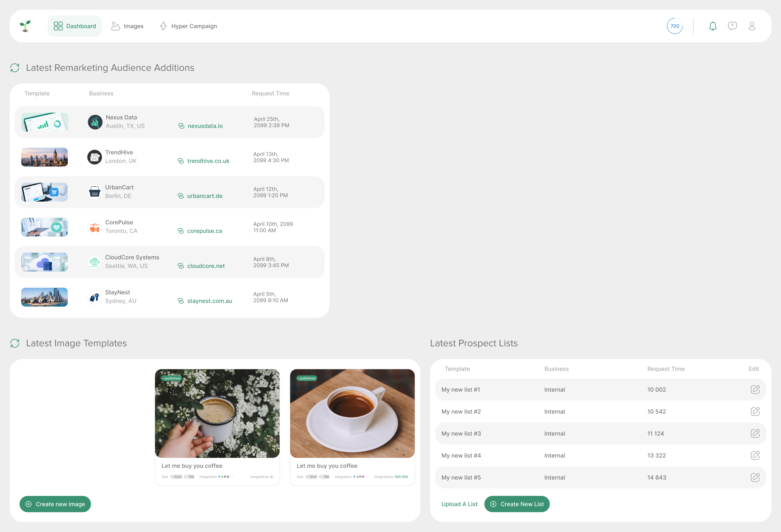Click Create New List button
781x532 pixels.
point(517,504)
